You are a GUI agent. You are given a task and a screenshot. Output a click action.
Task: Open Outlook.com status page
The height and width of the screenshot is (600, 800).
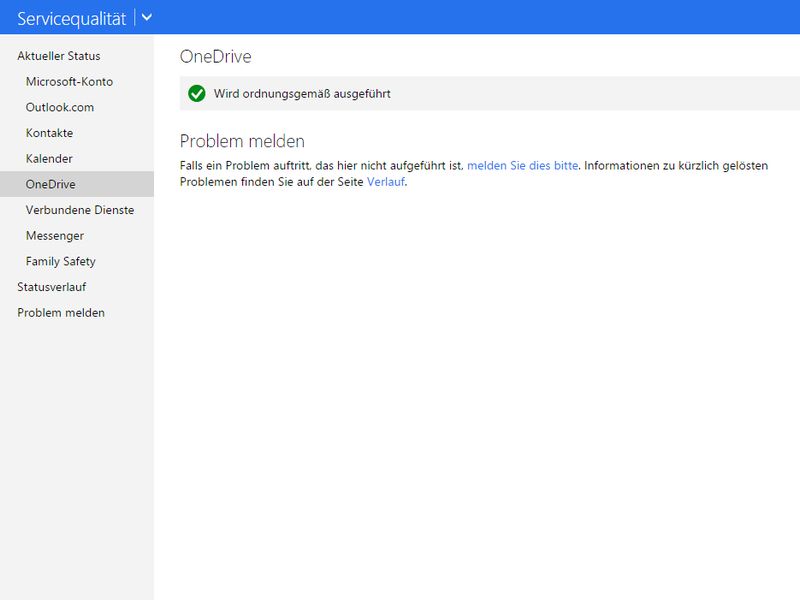[x=60, y=107]
